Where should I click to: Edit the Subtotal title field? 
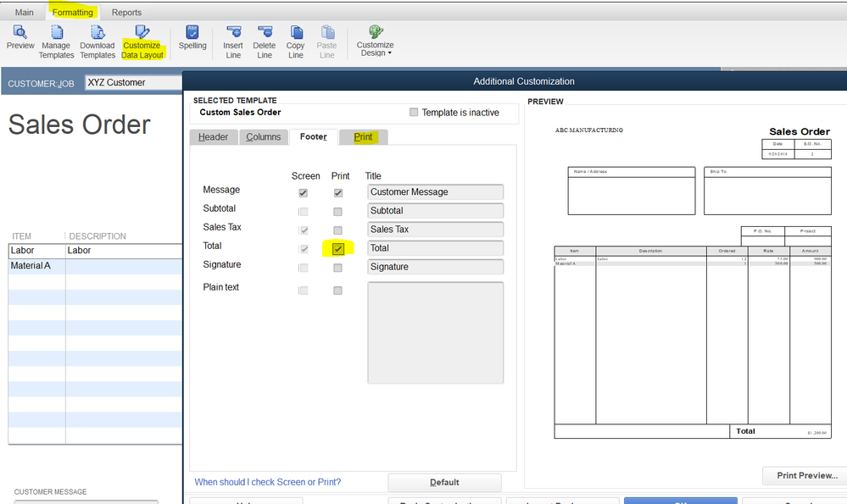click(x=436, y=211)
